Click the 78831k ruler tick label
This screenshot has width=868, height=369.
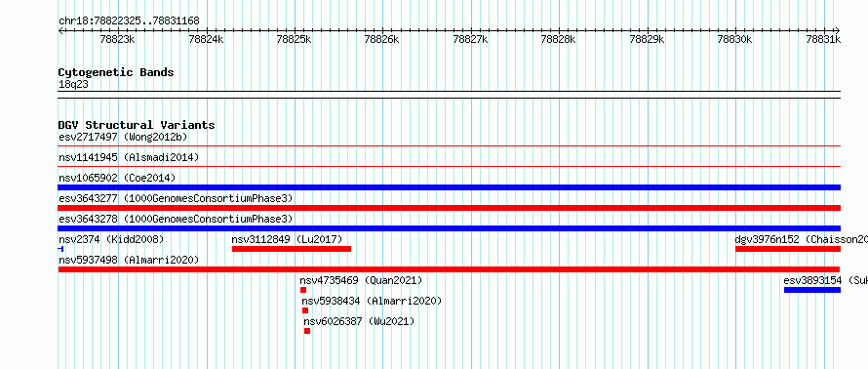point(823,39)
